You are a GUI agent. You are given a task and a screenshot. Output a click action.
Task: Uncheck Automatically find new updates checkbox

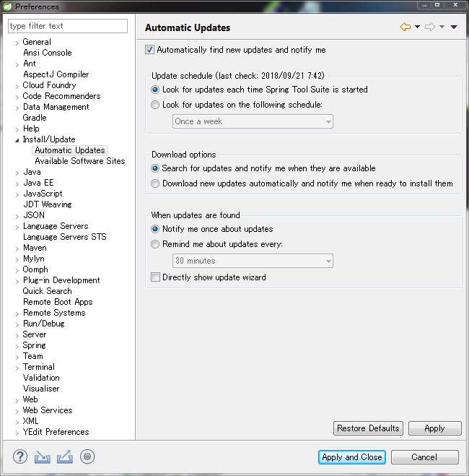click(150, 50)
